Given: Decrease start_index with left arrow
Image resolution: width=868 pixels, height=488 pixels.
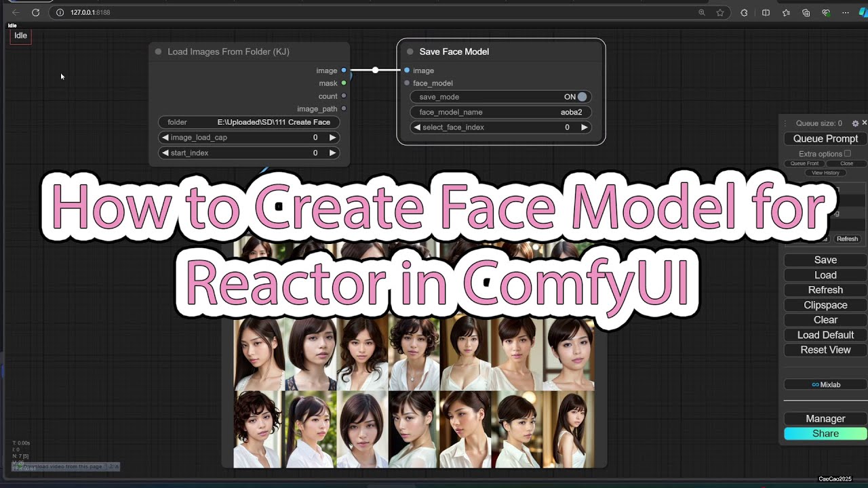Looking at the screenshot, I should click(165, 153).
